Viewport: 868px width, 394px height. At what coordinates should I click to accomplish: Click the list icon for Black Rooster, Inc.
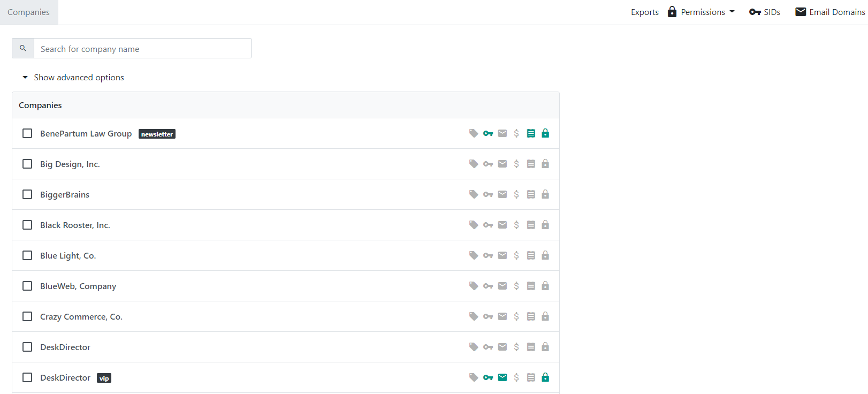pyautogui.click(x=531, y=225)
